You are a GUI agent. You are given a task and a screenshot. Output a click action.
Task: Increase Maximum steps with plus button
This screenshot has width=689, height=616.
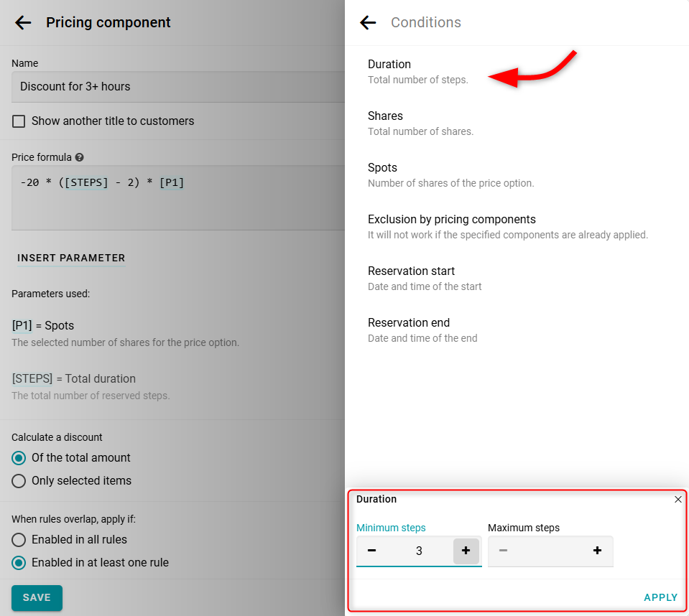pyautogui.click(x=597, y=551)
